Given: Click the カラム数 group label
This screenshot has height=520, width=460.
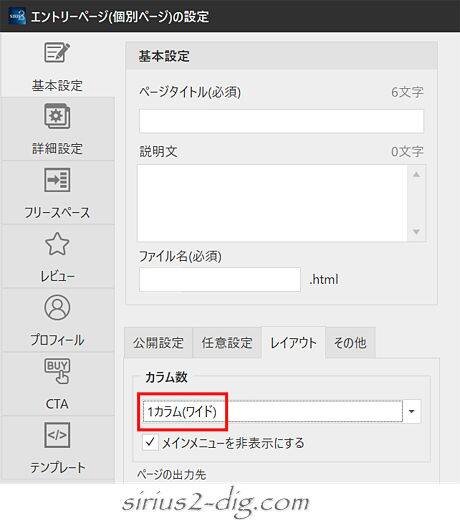Looking at the screenshot, I should pyautogui.click(x=166, y=377).
